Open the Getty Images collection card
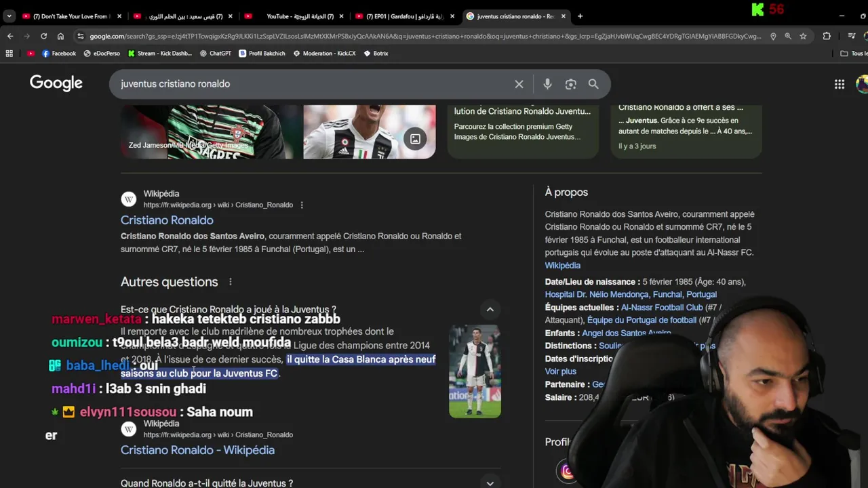The width and height of the screenshot is (868, 488). 523,131
